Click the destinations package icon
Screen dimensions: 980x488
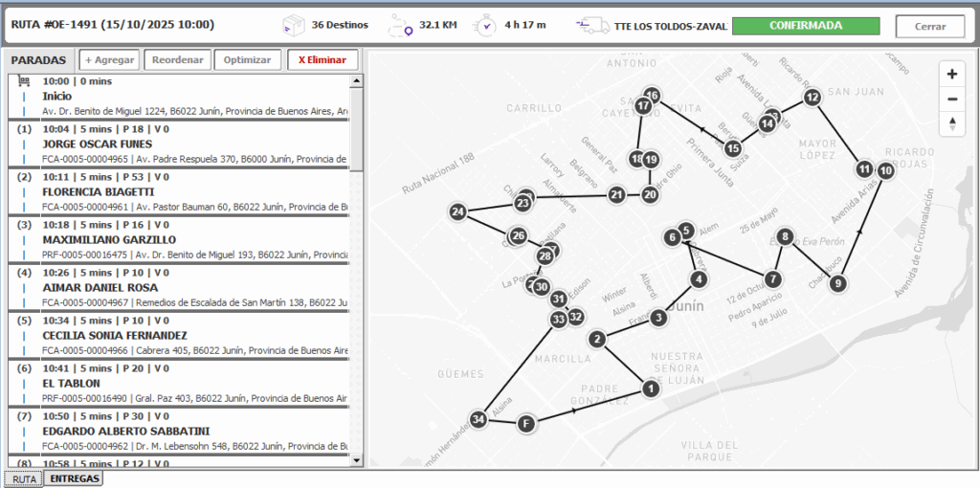click(296, 26)
